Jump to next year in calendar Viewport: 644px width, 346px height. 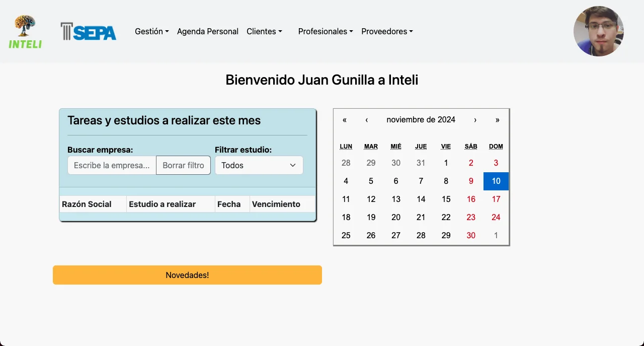[497, 120]
